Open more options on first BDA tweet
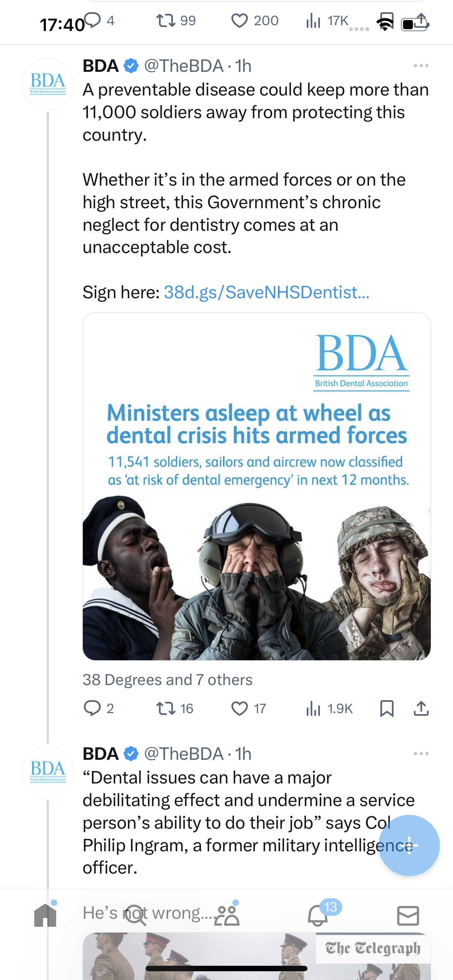 [421, 66]
